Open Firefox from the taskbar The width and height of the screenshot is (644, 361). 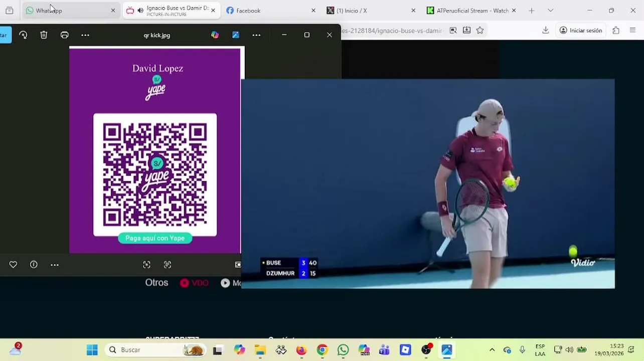pos(301,350)
